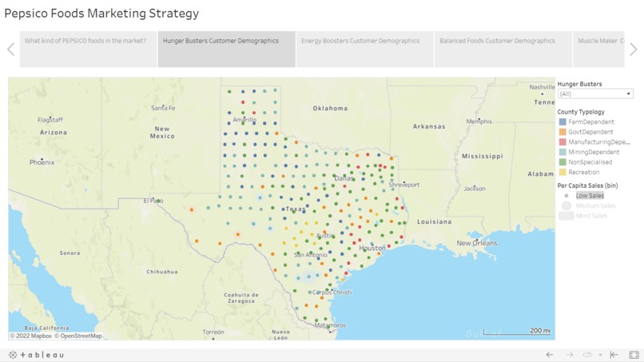The width and height of the screenshot is (644, 362).
Task: Click the Shreveport map label
Action: (x=404, y=185)
